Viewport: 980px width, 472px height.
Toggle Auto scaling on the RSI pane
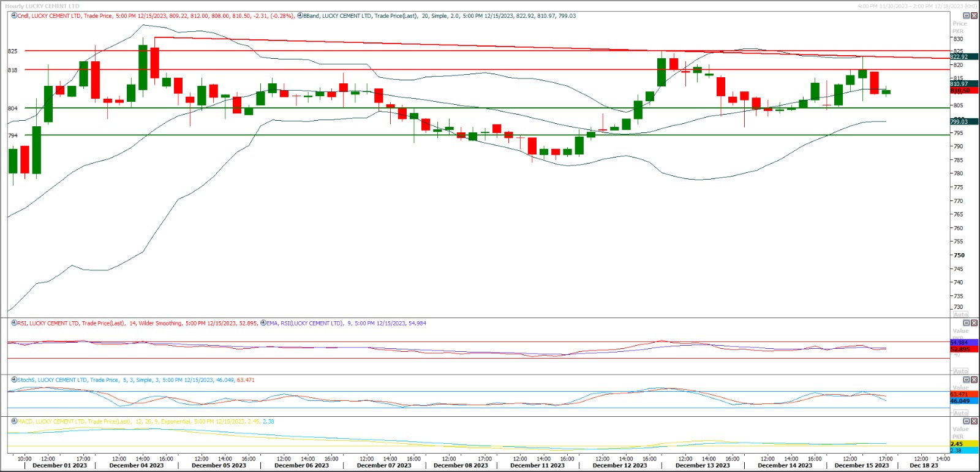tap(960, 371)
